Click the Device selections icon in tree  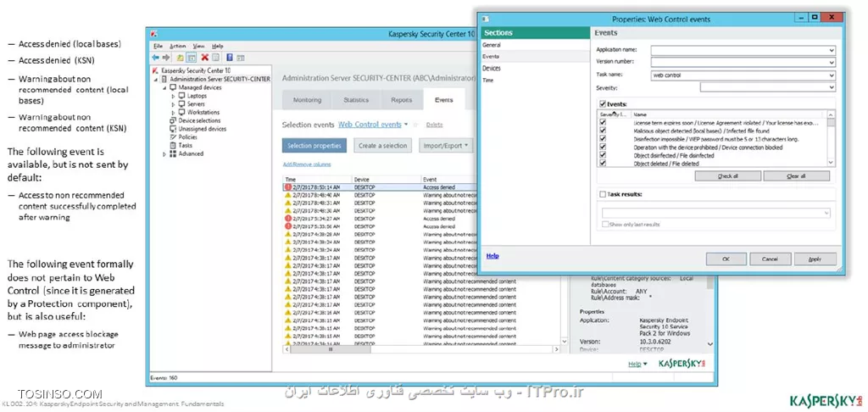click(173, 120)
